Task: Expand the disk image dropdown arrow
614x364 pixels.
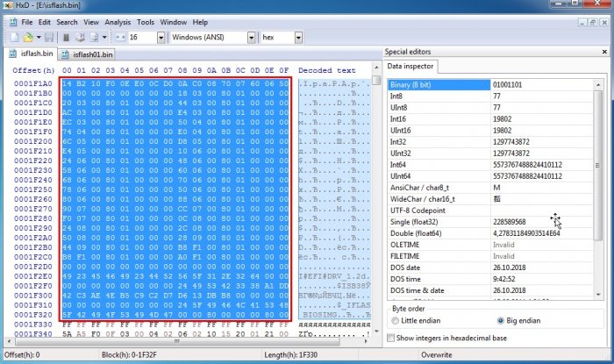Action: click(104, 37)
